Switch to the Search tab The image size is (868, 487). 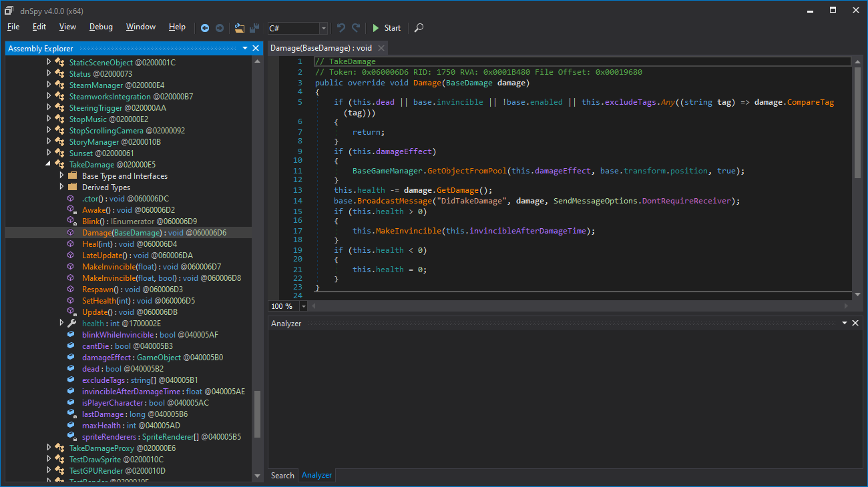pyautogui.click(x=282, y=475)
